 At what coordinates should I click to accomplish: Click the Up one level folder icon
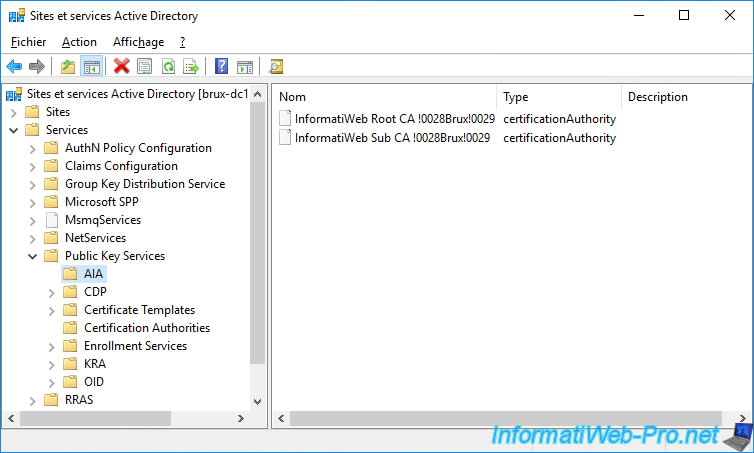[x=68, y=67]
